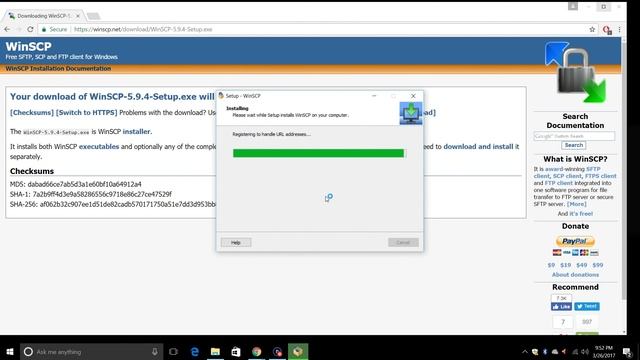Image resolution: width=640 pixels, height=360 pixels.
Task: Follow the FTPS client link
Action: [600, 176]
